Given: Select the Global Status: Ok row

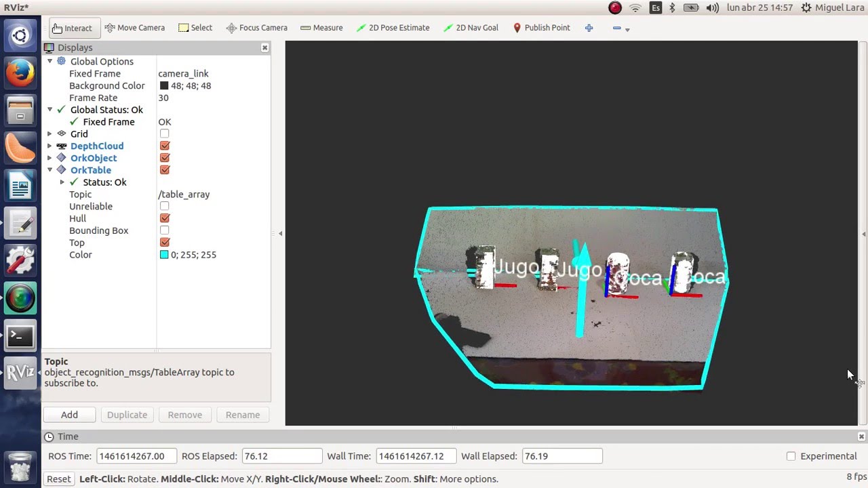Looking at the screenshot, I should [x=106, y=110].
